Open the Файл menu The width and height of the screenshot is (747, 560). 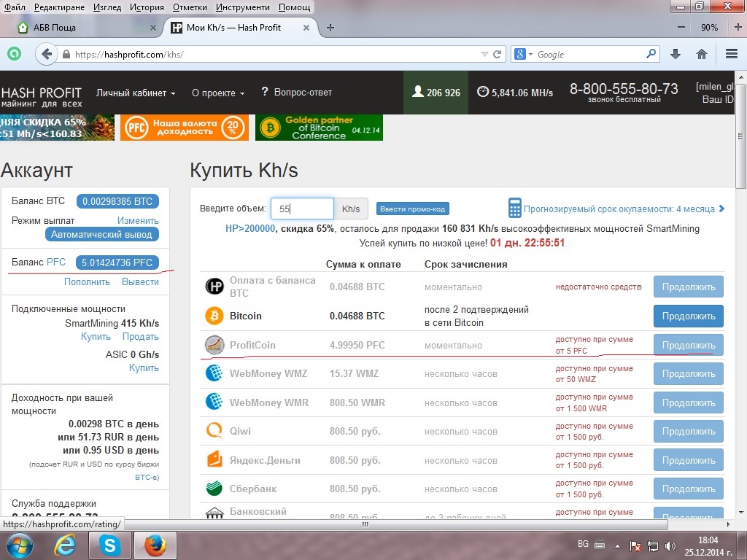point(15,7)
